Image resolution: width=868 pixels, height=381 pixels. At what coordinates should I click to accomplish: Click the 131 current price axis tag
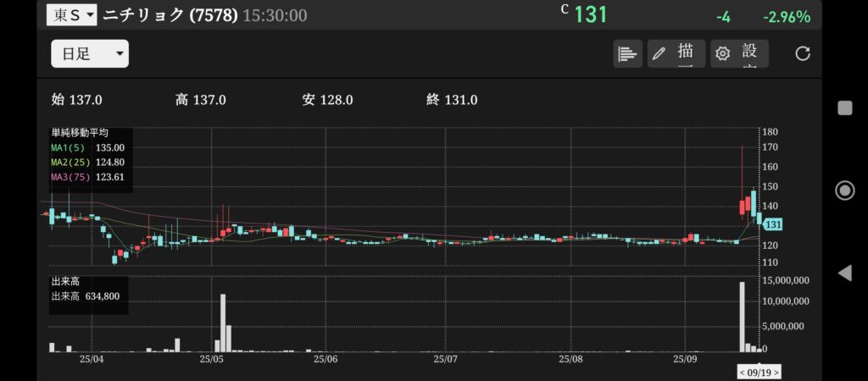[x=772, y=224]
